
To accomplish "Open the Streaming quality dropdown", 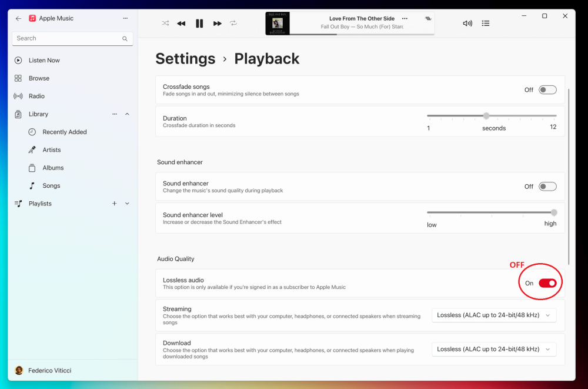I will coord(494,315).
